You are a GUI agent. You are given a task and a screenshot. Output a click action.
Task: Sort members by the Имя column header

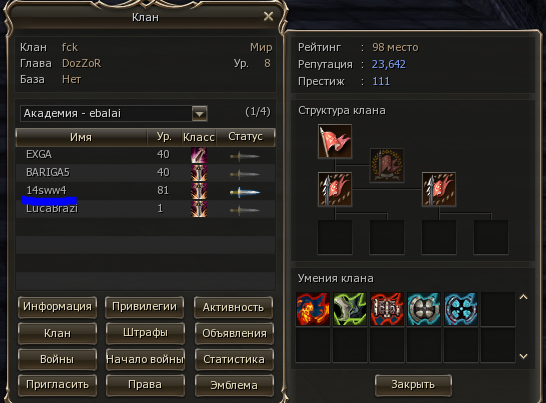[x=81, y=137]
